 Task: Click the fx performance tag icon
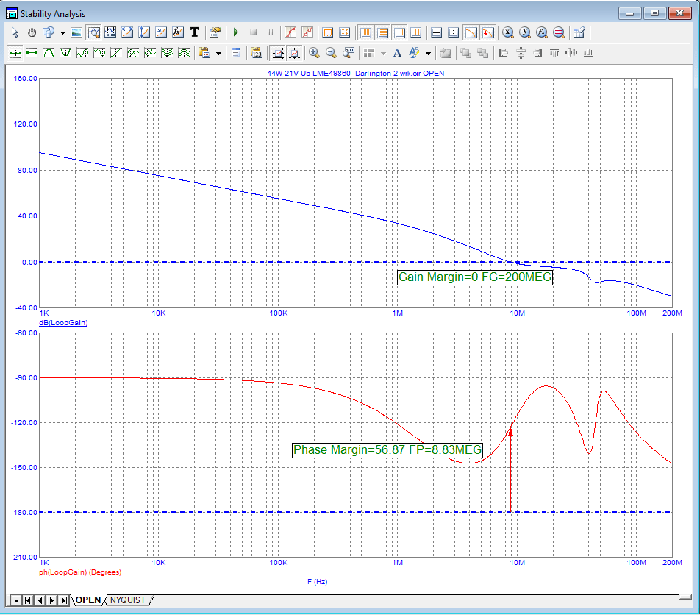[x=178, y=32]
